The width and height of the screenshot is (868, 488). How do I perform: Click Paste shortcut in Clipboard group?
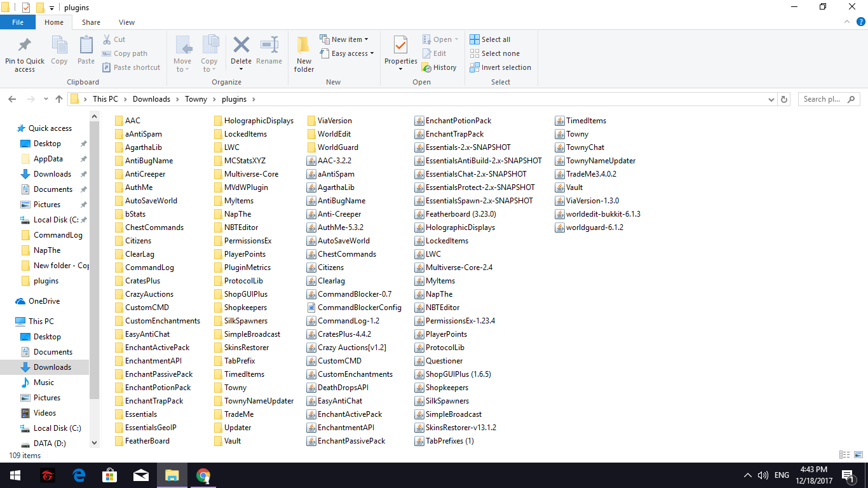coord(131,67)
